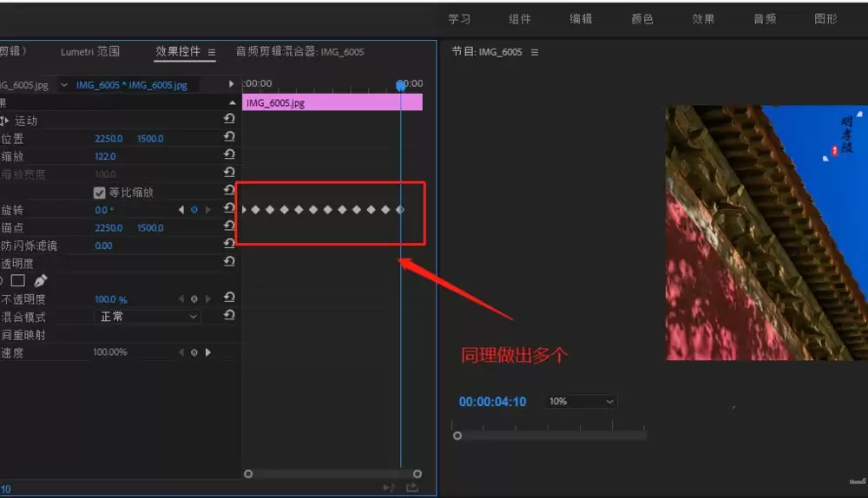Image resolution: width=868 pixels, height=498 pixels.
Task: Select the pen mask tool under opacity
Action: 40,281
